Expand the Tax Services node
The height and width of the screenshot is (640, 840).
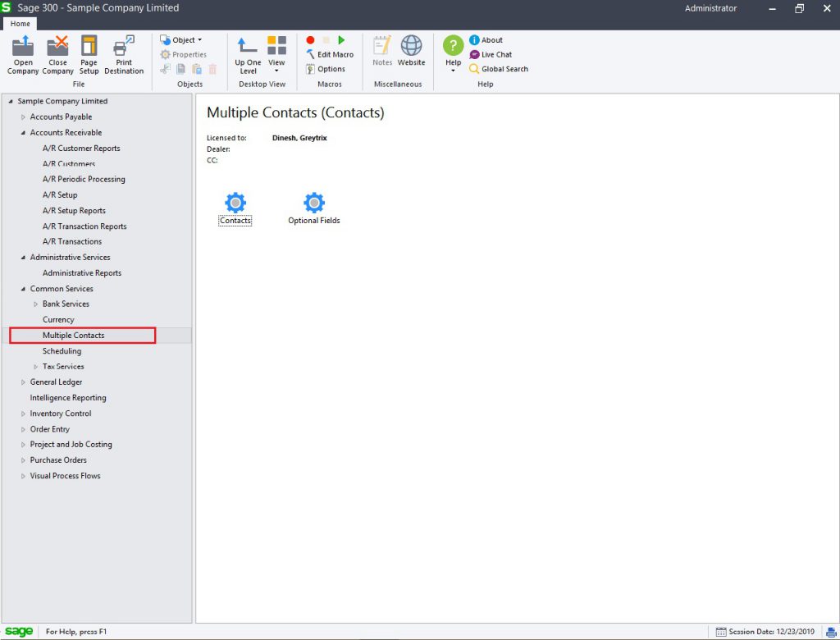point(36,367)
